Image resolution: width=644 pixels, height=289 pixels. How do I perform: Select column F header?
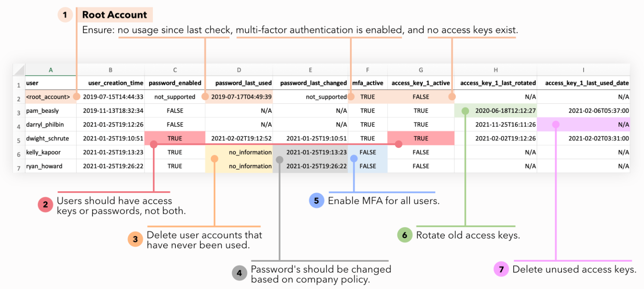368,70
